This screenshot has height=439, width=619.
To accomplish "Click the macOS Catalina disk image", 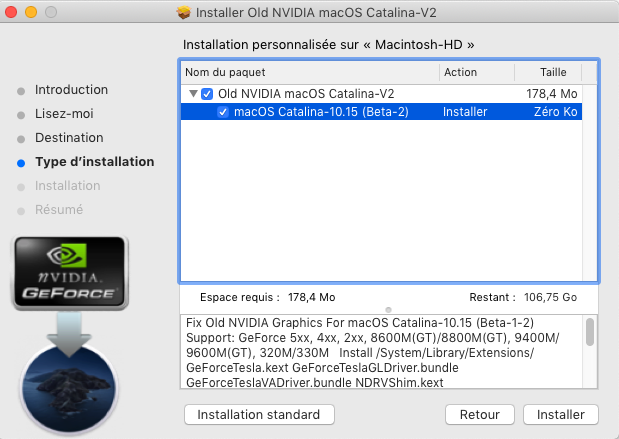I will coord(69,389).
